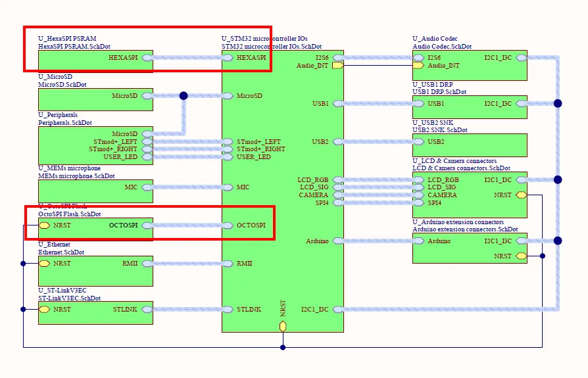
Task: Select the MicroSD.SchDot file name text
Action: click(62, 85)
